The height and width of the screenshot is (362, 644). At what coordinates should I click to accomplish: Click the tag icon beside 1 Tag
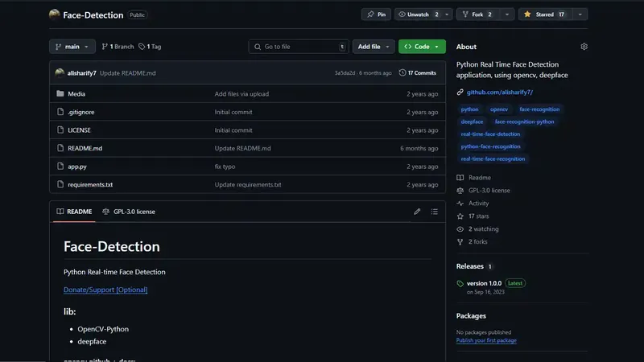tap(142, 47)
